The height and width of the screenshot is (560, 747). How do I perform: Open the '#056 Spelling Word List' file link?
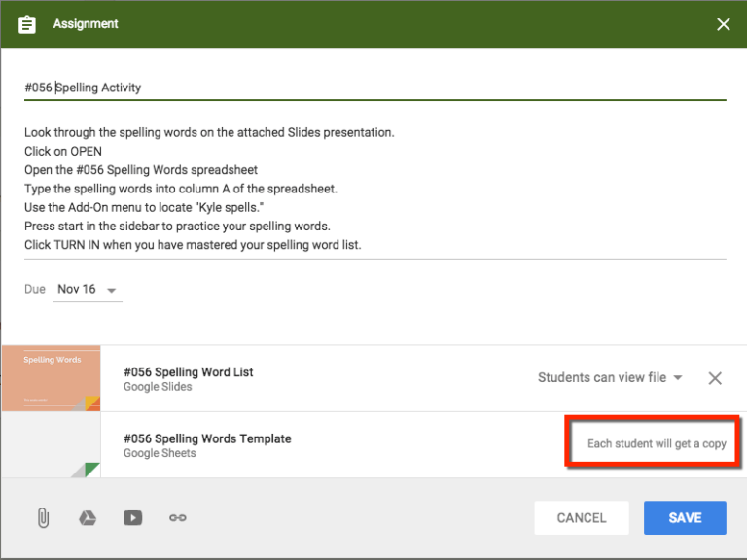click(189, 372)
